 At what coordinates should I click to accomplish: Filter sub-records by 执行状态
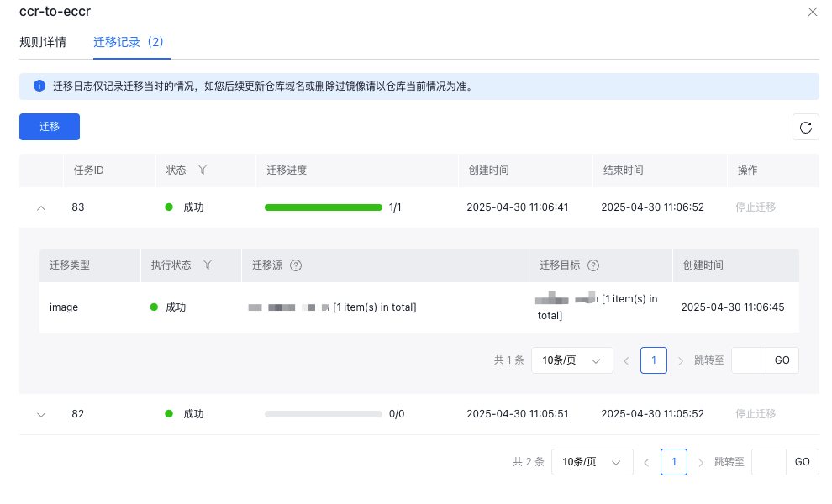(x=208, y=265)
